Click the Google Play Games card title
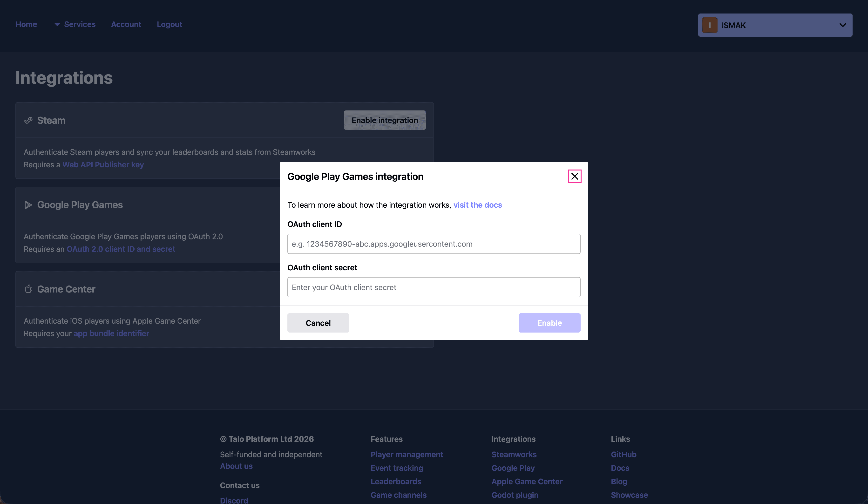The height and width of the screenshot is (504, 868). [80, 205]
